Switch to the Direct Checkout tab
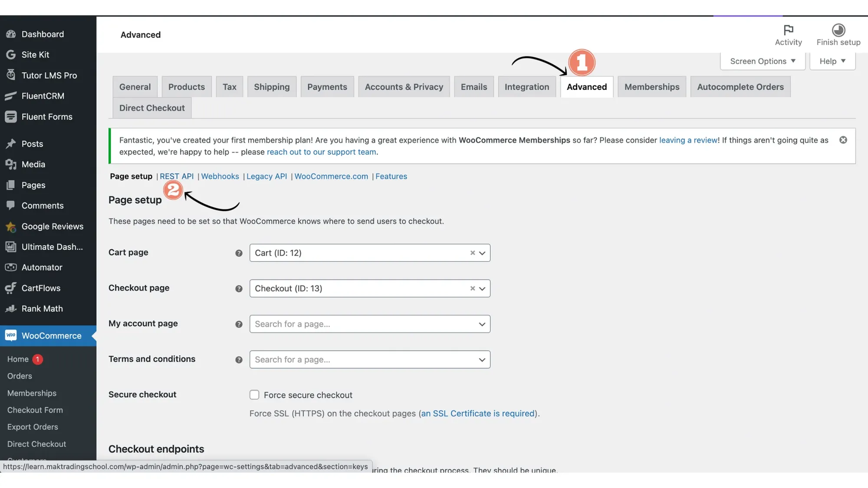Viewport: 868px width, 488px height. coord(152,108)
